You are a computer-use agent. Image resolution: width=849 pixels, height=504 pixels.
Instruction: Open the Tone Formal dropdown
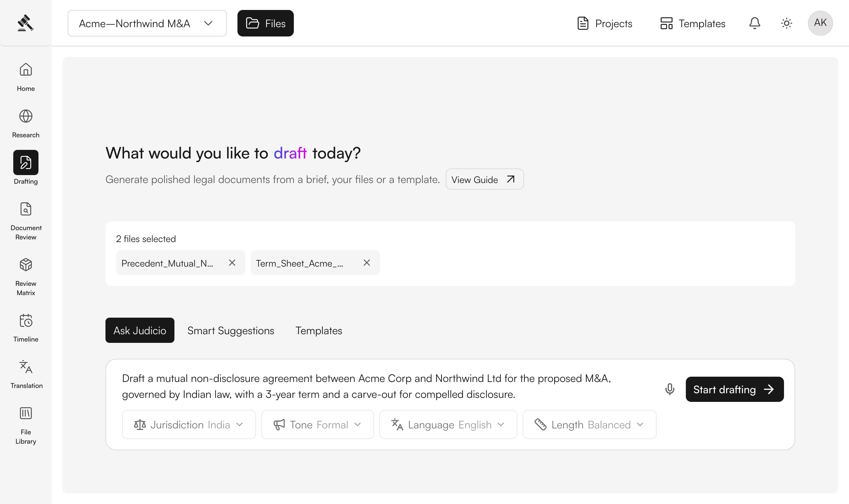[x=317, y=424]
